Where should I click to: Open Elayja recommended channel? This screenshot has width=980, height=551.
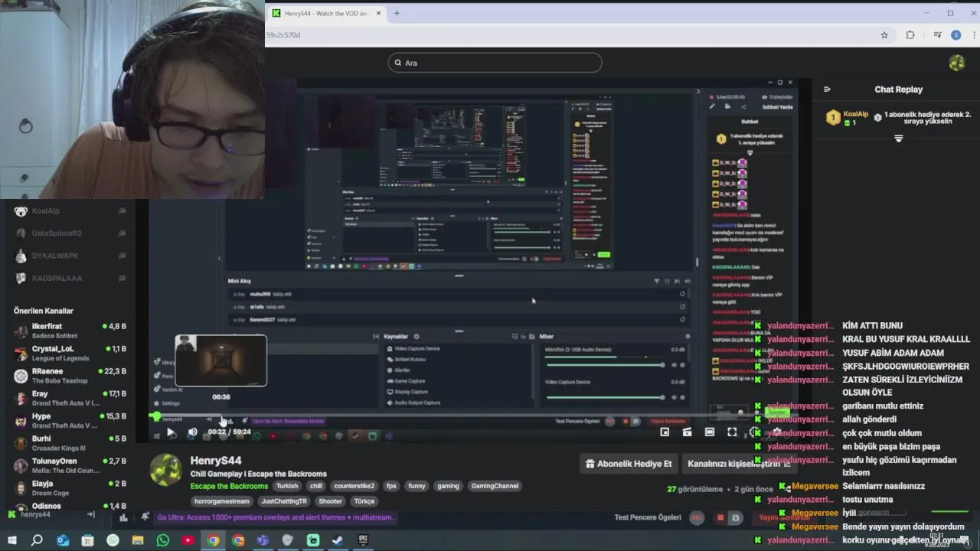point(69,487)
